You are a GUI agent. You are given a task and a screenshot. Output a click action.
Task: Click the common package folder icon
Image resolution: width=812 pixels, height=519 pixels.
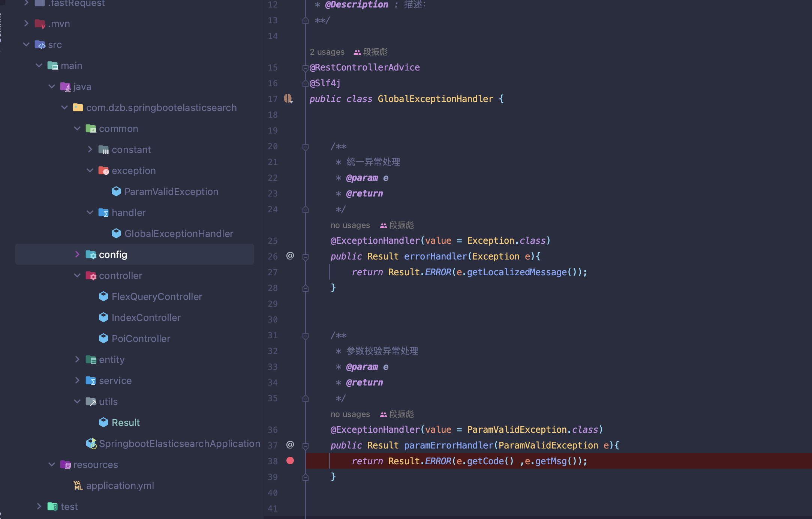(91, 129)
